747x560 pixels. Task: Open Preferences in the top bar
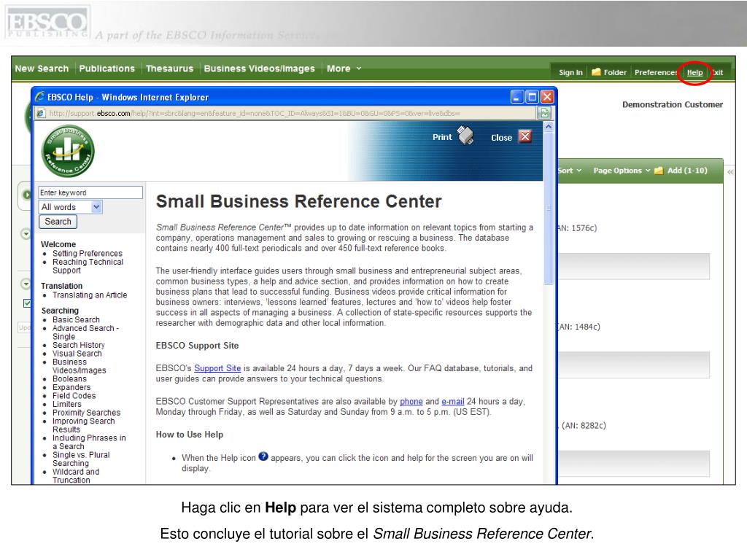(x=656, y=72)
